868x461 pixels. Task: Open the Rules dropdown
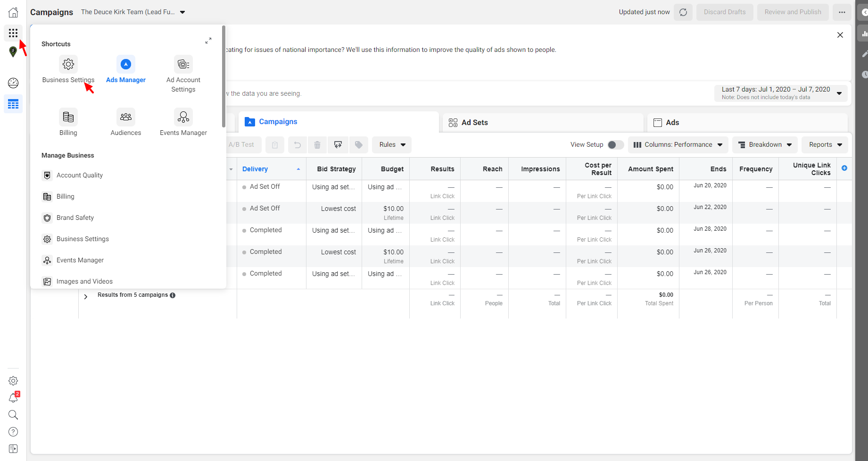(x=392, y=145)
